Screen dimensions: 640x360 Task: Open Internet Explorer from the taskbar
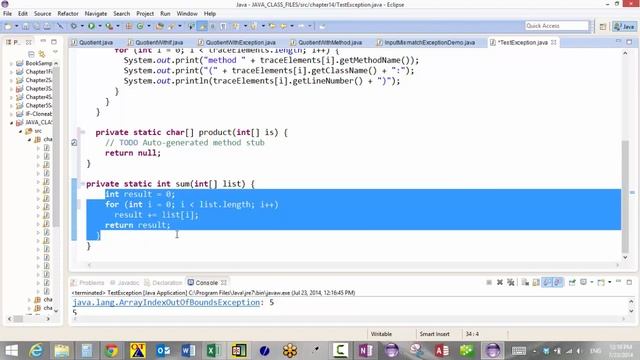point(36,350)
